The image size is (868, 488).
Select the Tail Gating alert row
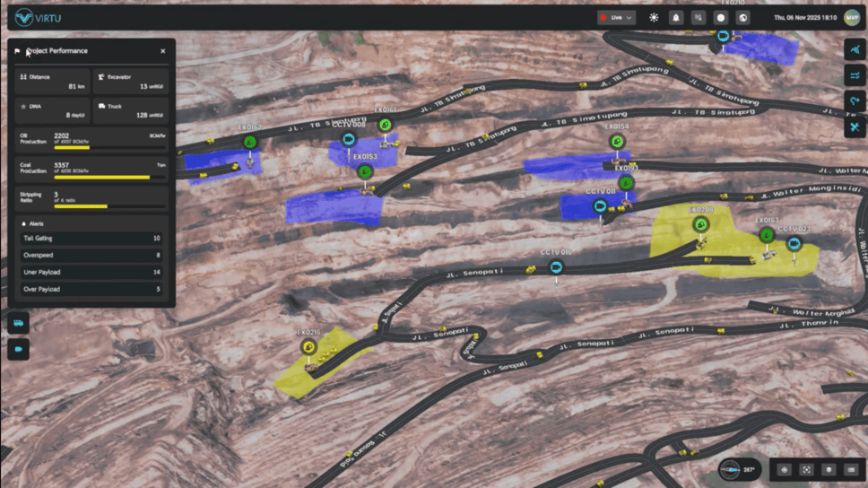coord(91,239)
